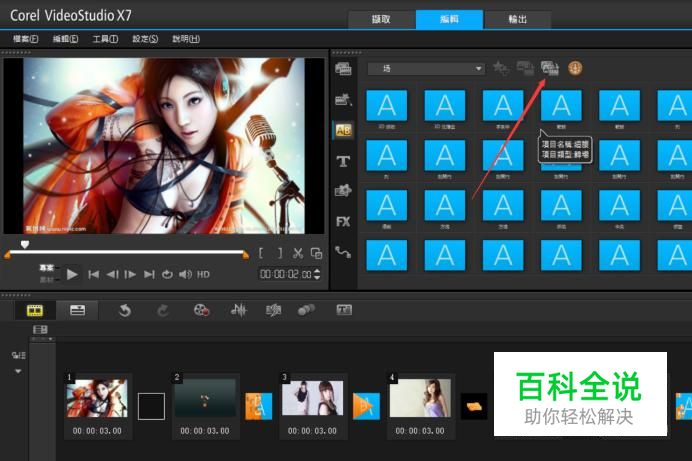Select storyboard clip 4 thumbnail
692x461 pixels.
tap(420, 398)
